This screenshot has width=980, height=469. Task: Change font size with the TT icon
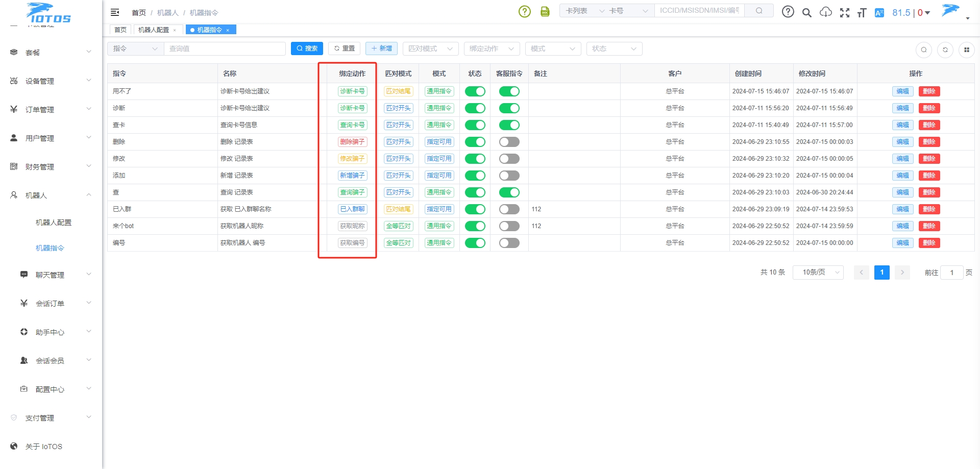[862, 13]
